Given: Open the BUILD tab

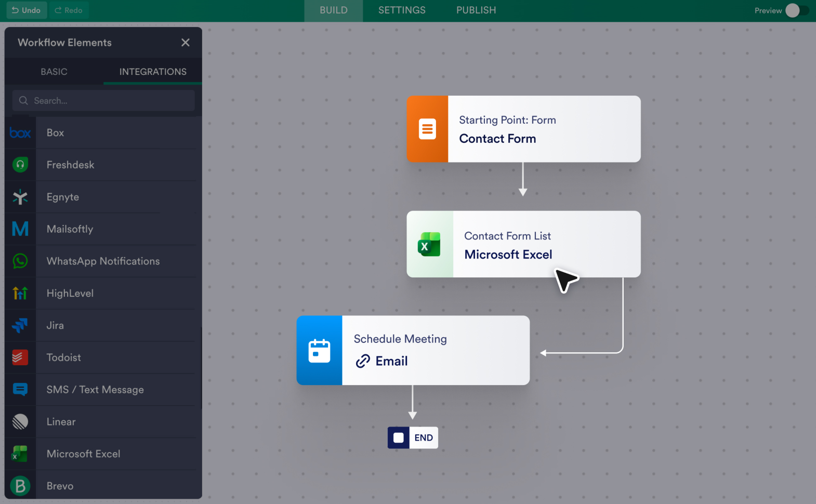Looking at the screenshot, I should [x=334, y=10].
